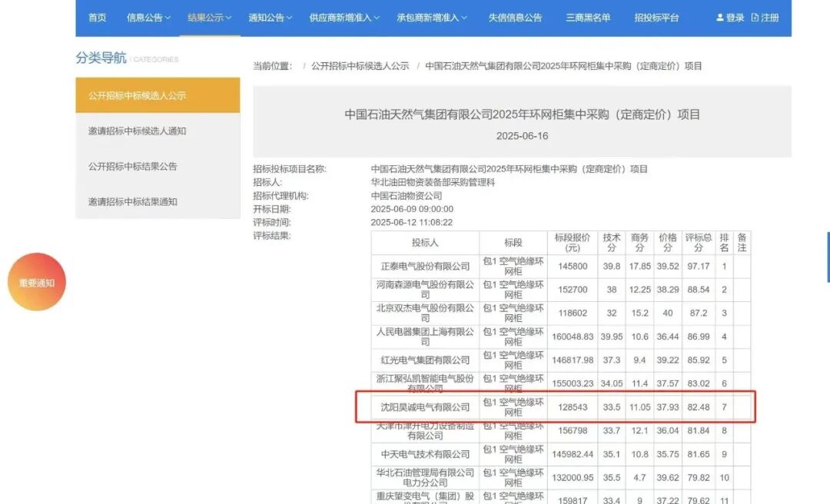Select 公开招标中标候选人公示 in the sidebar
Image resolution: width=830 pixels, height=504 pixels.
point(158,95)
